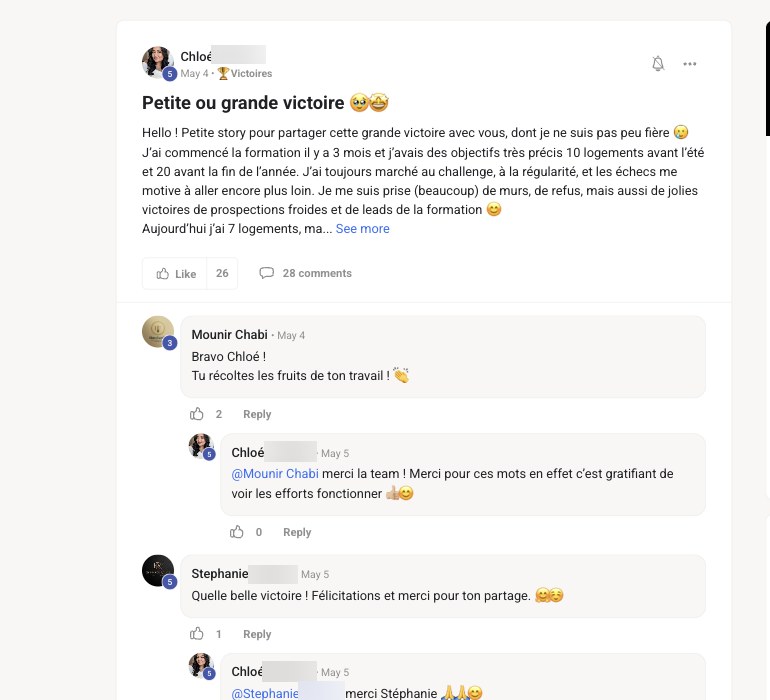Viewport: 770px width, 700px height.
Task: Like Chloé's reply to Mounir
Action: click(237, 532)
